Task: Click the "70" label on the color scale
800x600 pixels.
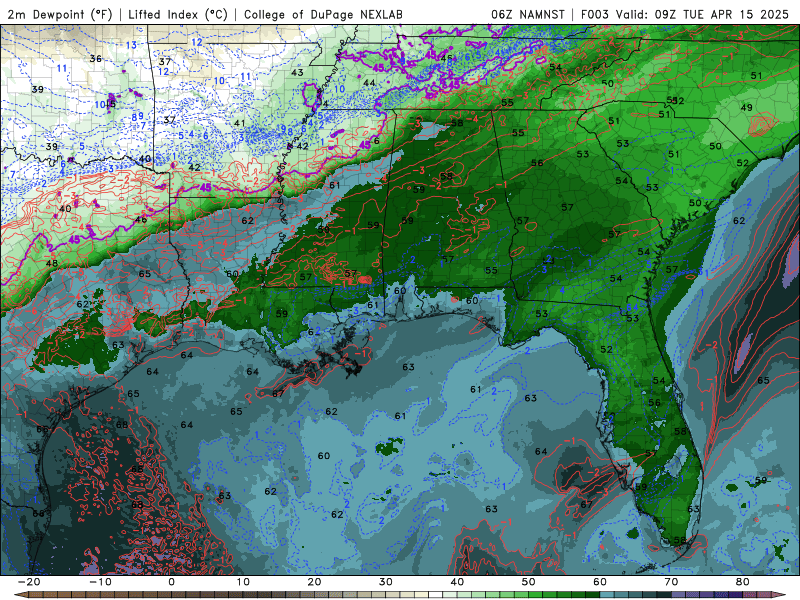Action: pyautogui.click(x=671, y=582)
